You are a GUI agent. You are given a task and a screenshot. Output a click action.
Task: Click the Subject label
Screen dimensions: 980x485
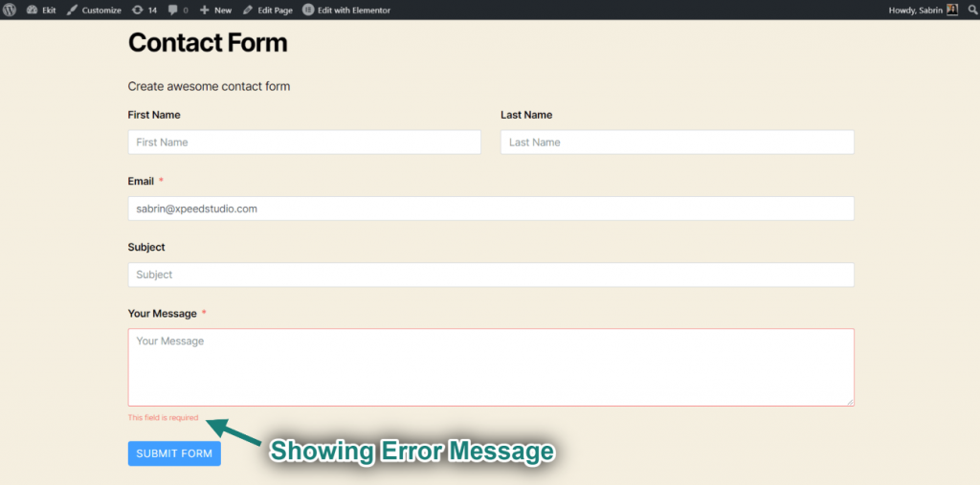pyautogui.click(x=146, y=248)
